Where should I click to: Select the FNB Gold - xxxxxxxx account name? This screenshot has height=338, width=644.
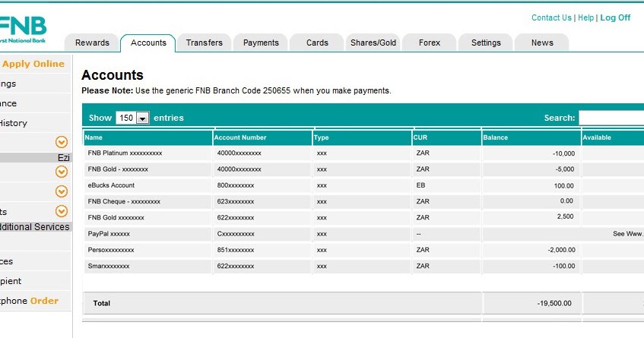point(118,169)
